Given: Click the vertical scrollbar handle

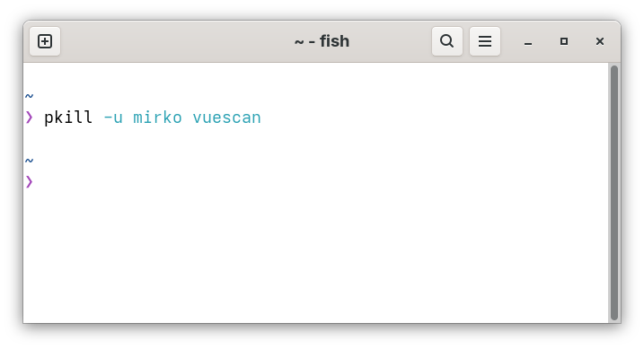Looking at the screenshot, I should 614,192.
